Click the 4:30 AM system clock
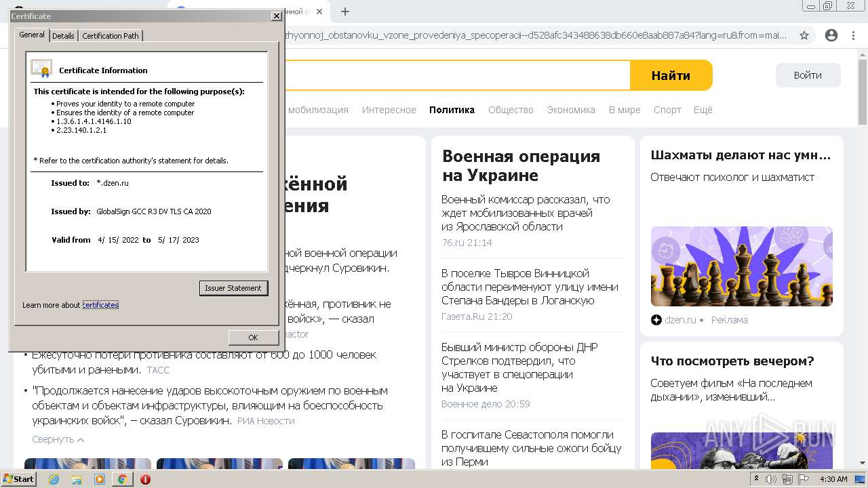Screen dimensions: 868x488 833,479
